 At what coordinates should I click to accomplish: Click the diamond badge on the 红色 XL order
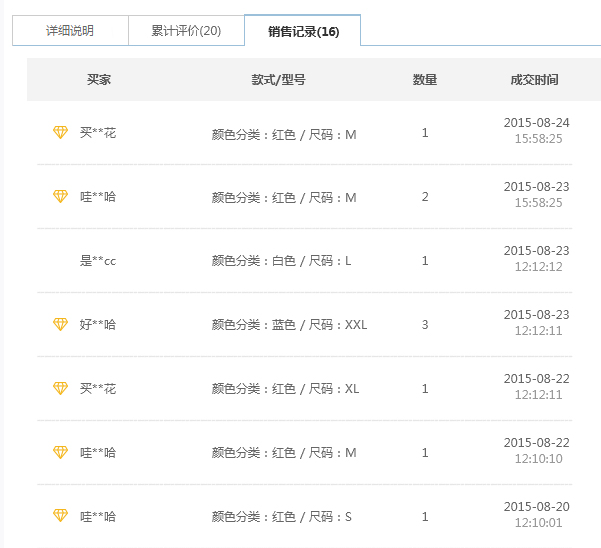[60, 388]
